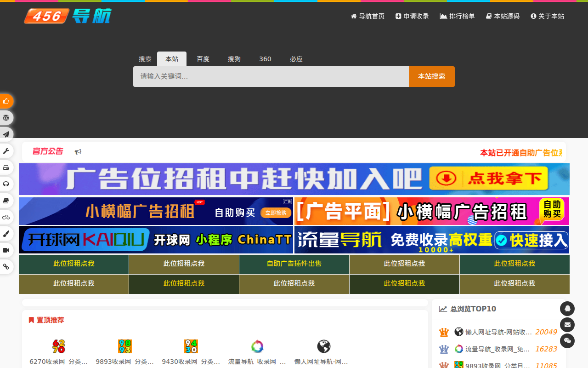
Task: Open the video camera sidebar icon
Action: click(x=6, y=250)
